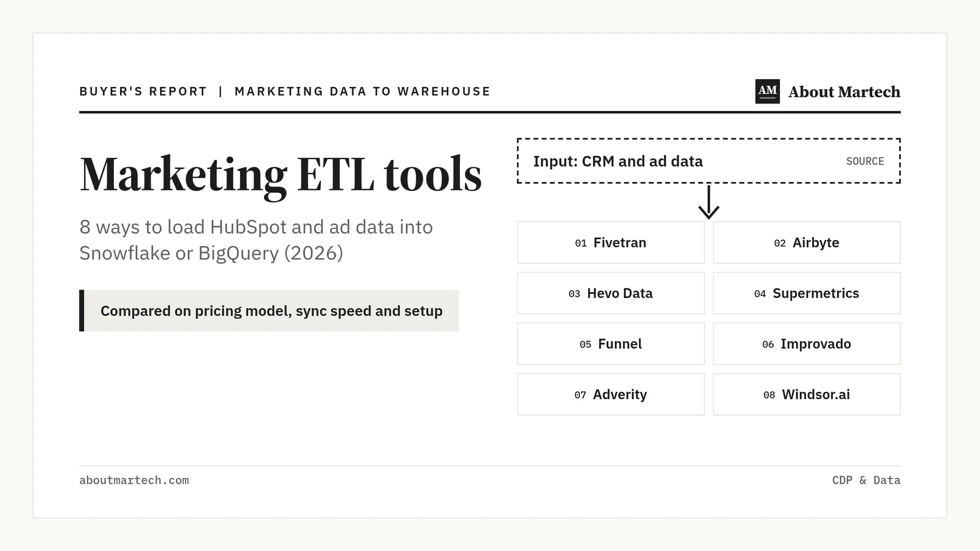Select the 03 Hevo Data card

point(611,293)
